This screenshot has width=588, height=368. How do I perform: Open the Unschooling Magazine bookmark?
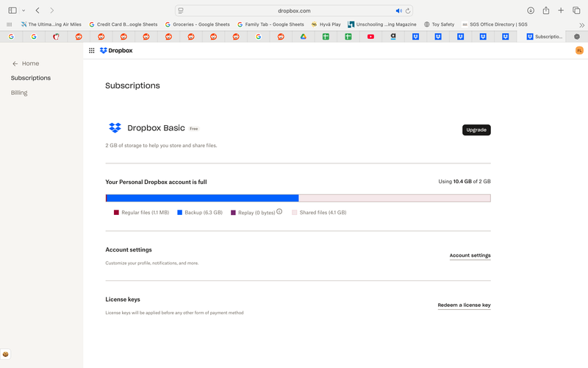point(381,24)
